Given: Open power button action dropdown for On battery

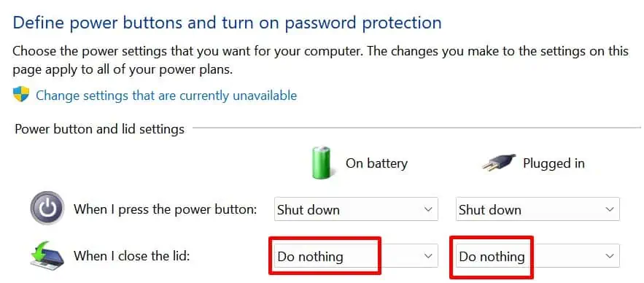Looking at the screenshot, I should tap(356, 209).
